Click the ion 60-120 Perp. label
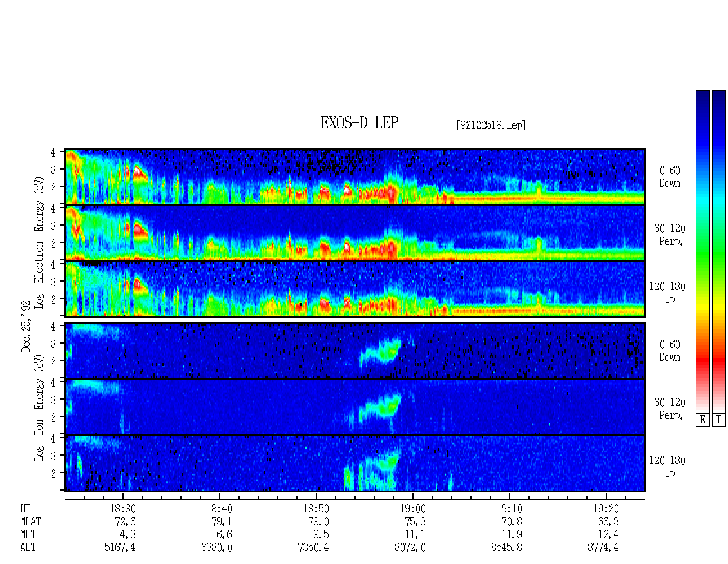The height and width of the screenshot is (564, 728). tap(669, 409)
